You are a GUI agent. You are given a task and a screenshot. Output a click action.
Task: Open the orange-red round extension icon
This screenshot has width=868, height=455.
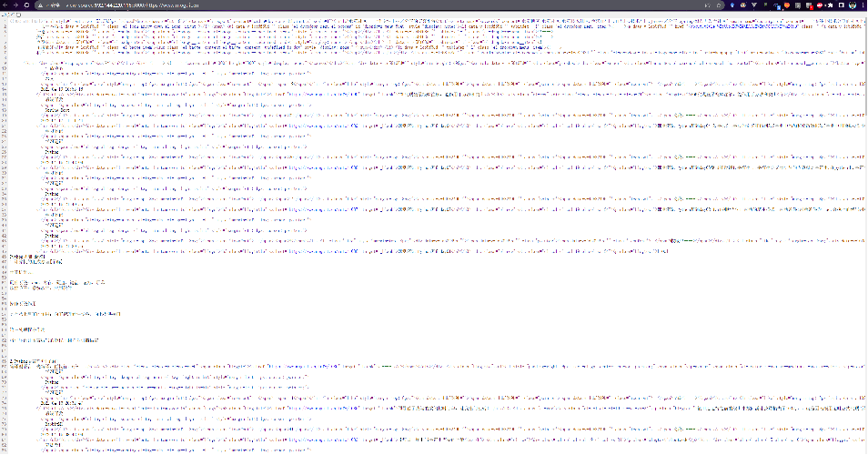(787, 5)
